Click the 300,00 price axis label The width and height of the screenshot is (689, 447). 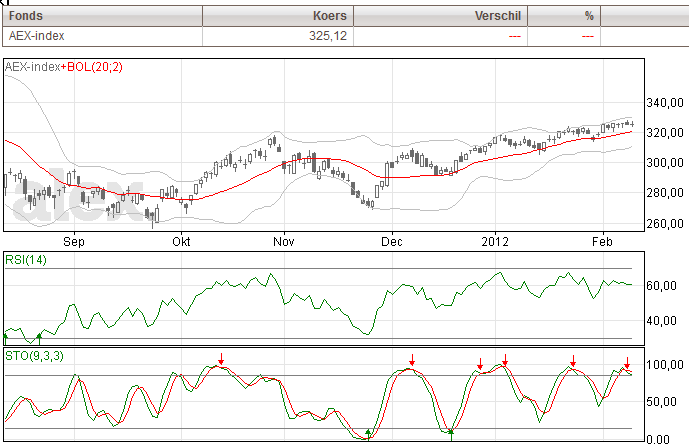(x=665, y=163)
